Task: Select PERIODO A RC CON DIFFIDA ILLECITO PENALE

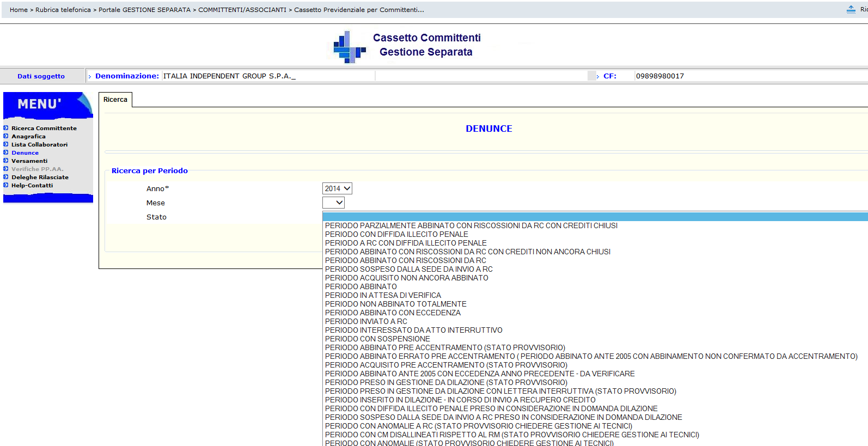Action: click(595, 243)
